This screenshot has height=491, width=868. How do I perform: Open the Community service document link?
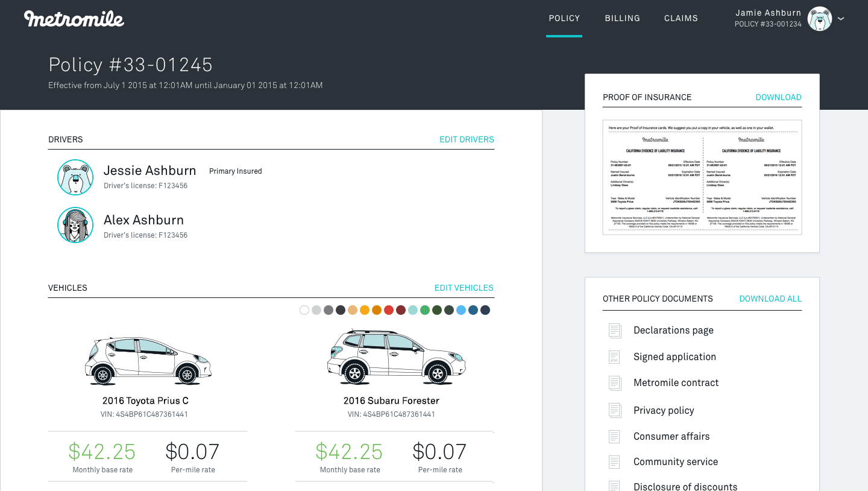coord(675,461)
